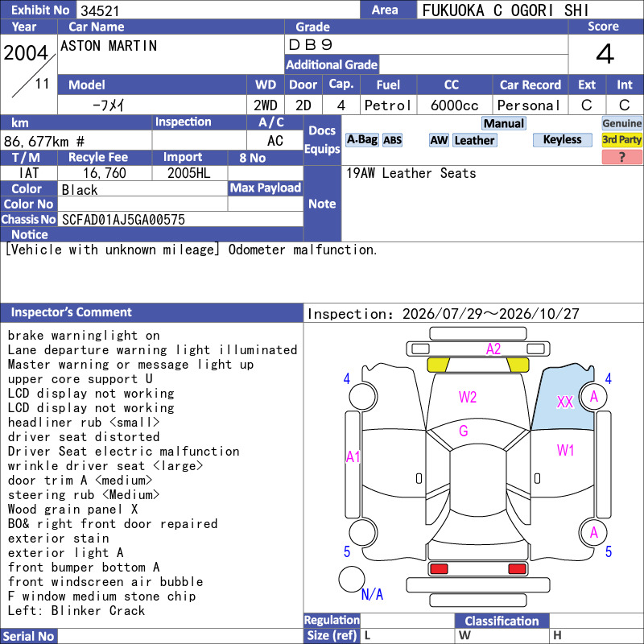644x644 pixels.
Task: Click the mileage 86,677km value
Action: [x=44, y=142]
